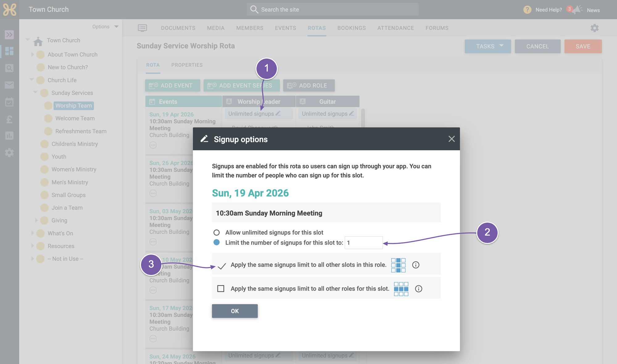
Task: Open the pound currency sidebar icon
Action: (x=9, y=119)
